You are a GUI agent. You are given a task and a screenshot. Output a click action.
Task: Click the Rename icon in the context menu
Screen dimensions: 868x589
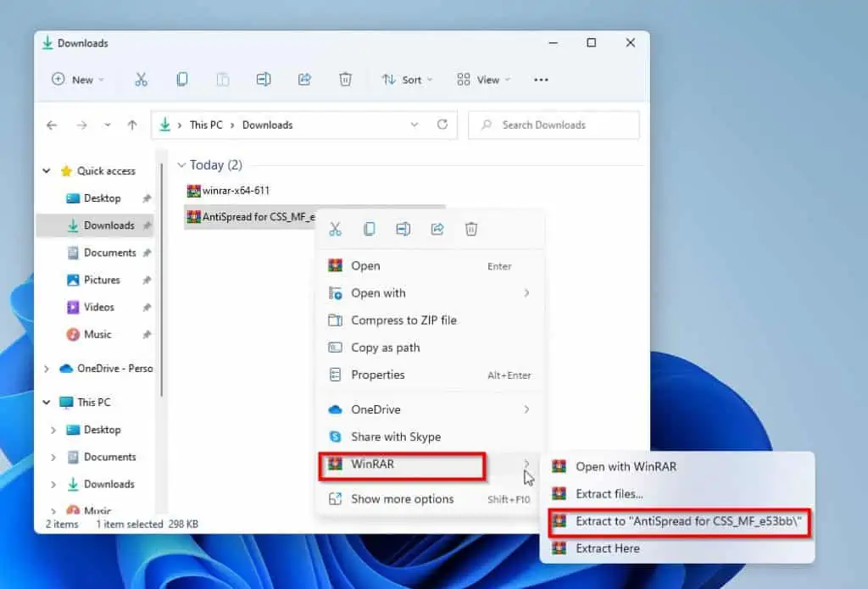pyautogui.click(x=403, y=229)
